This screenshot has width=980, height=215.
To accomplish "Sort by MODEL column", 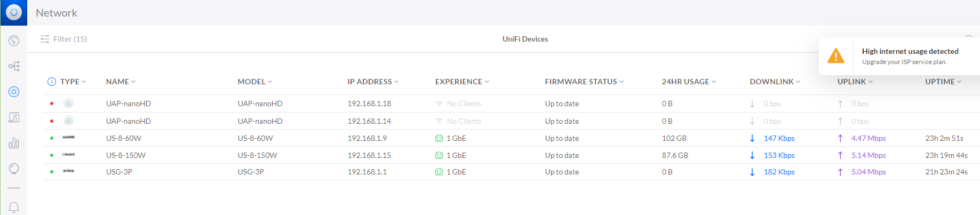I will pyautogui.click(x=255, y=82).
